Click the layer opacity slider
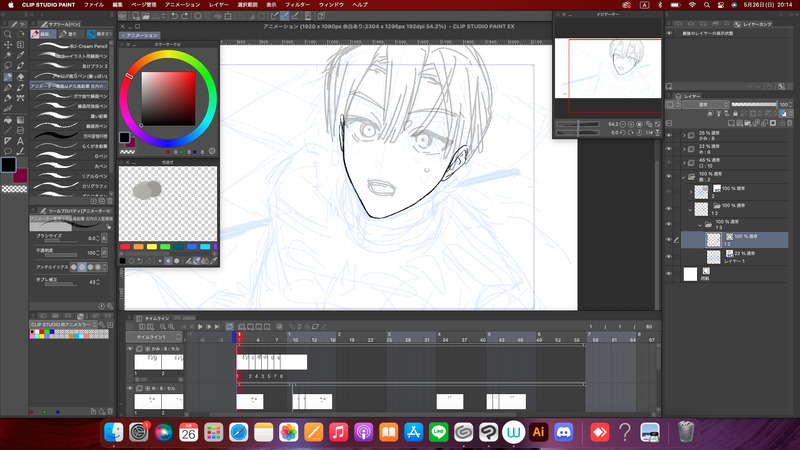The image size is (800, 450). click(754, 104)
